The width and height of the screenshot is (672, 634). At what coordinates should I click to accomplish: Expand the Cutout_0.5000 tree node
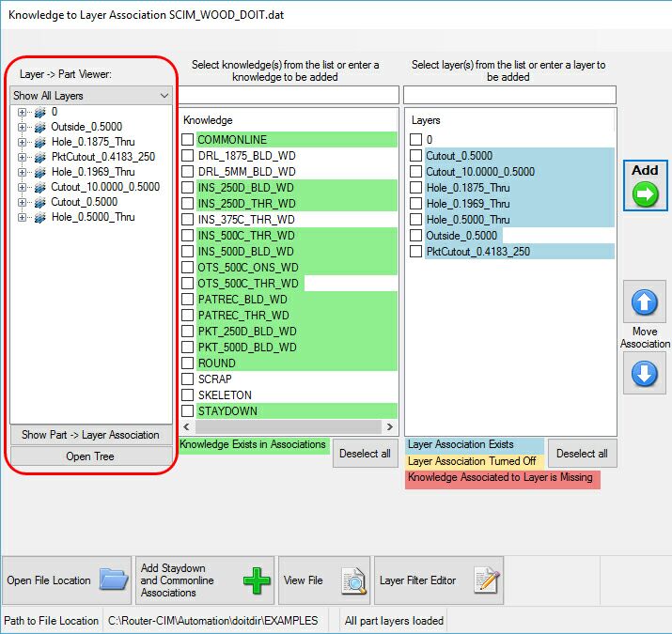tap(22, 202)
